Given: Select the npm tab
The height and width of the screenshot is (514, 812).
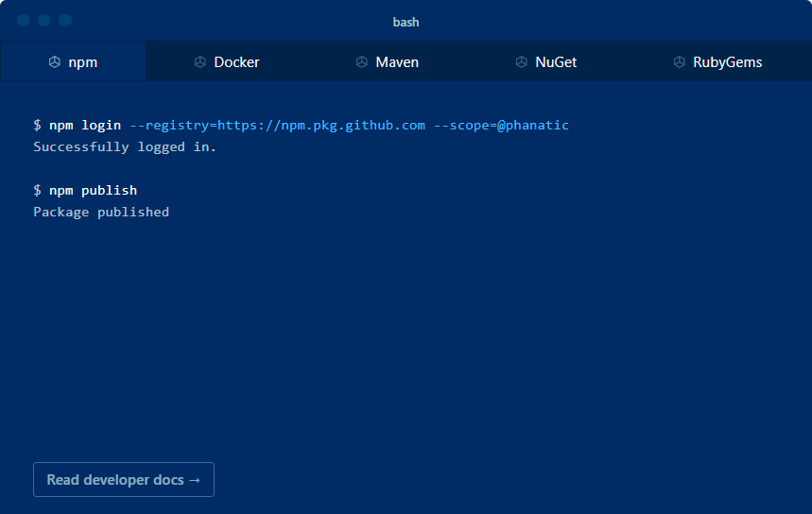Looking at the screenshot, I should pyautogui.click(x=73, y=61).
